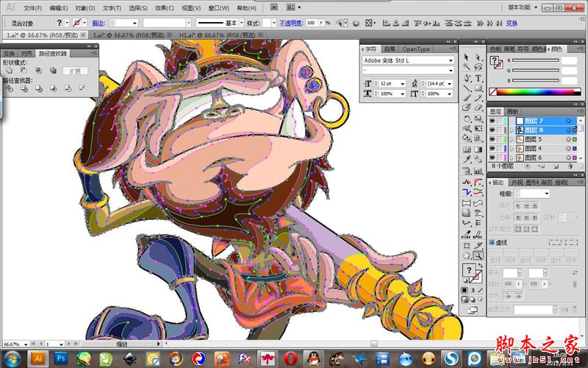Click 不透明度 link in control bar
588x368 pixels.
[x=291, y=24]
